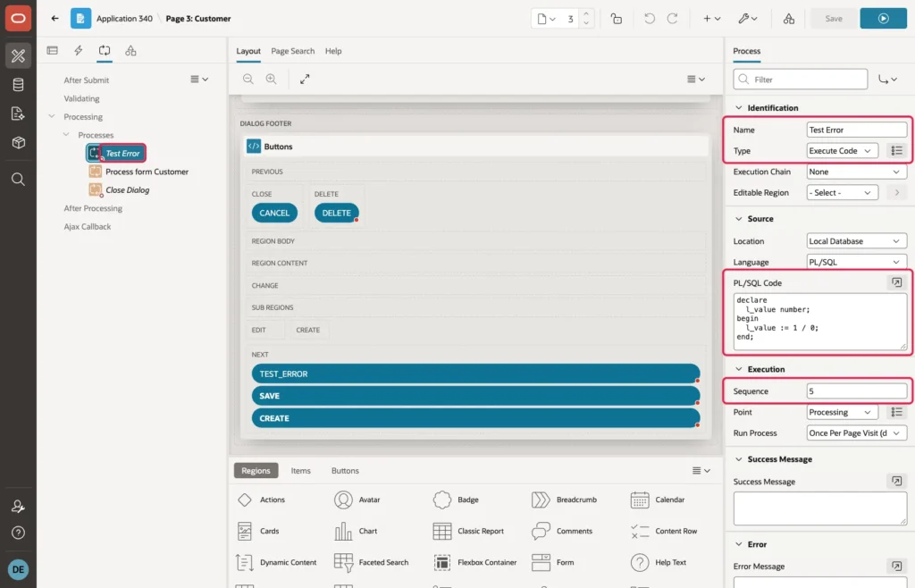Open the Help question mark icon
Screen dimensions: 915x588
tap(18, 533)
